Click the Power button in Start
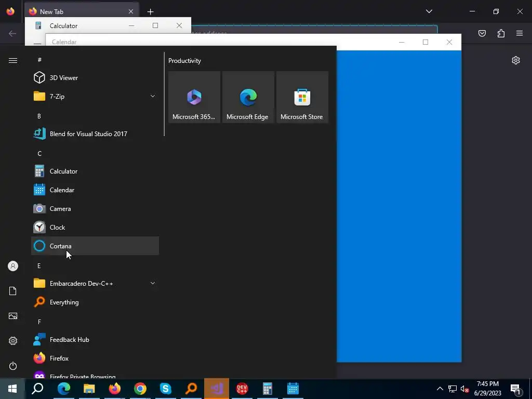The image size is (532, 399). [13, 366]
